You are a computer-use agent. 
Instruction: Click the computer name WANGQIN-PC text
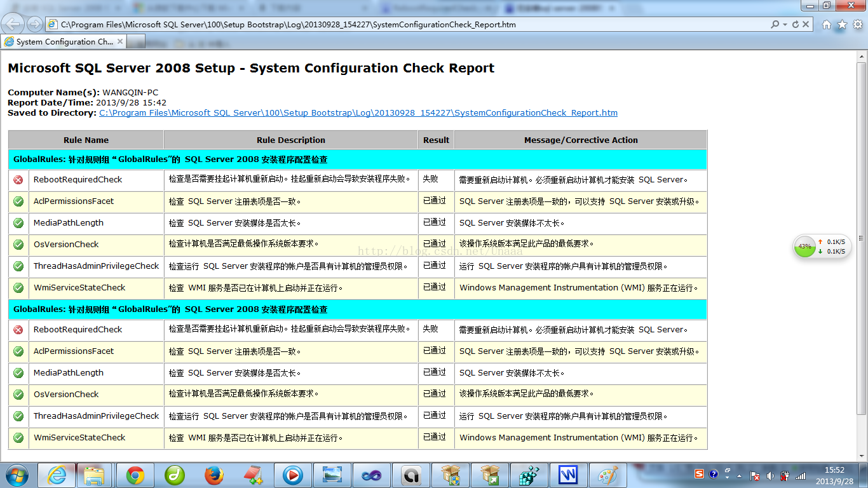(130, 93)
